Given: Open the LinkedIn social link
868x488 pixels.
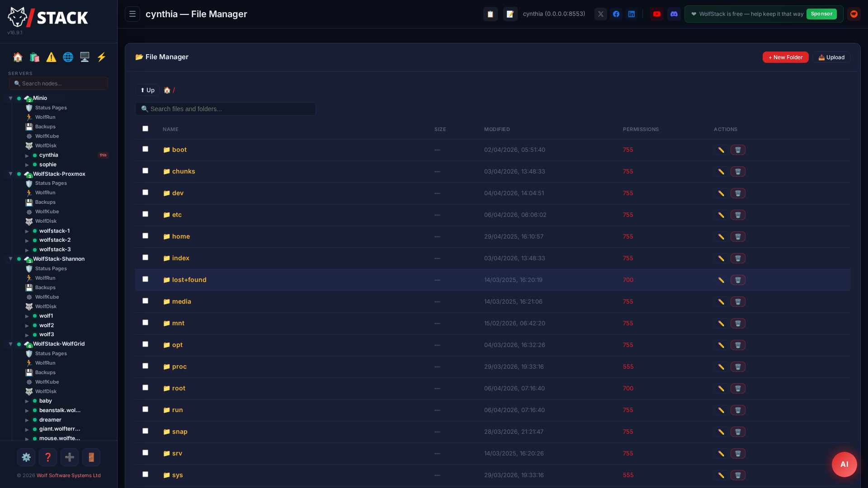Looking at the screenshot, I should pos(632,14).
